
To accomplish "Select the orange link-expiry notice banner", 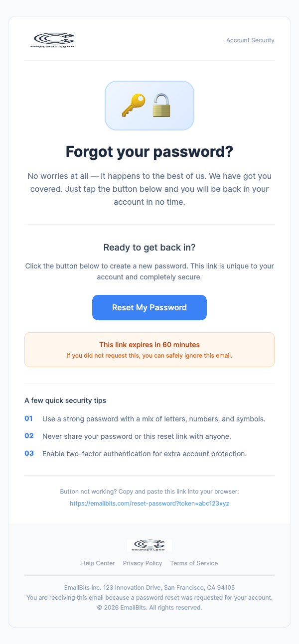I will coord(149,349).
